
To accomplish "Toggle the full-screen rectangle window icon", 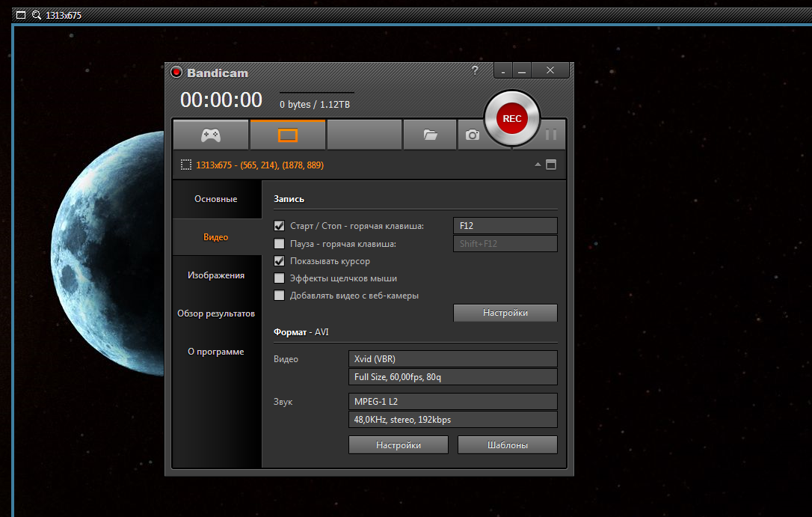I will [551, 165].
